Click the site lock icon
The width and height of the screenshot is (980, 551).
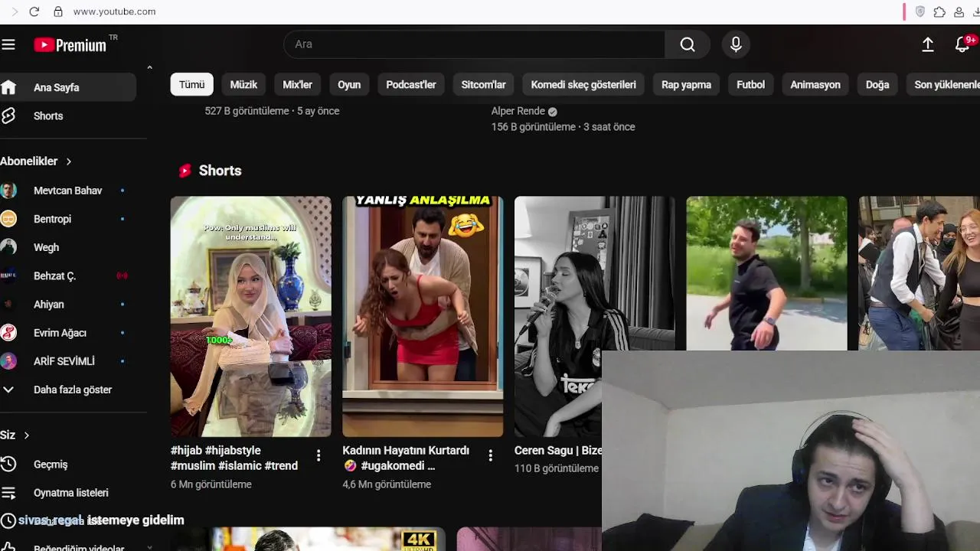(58, 11)
